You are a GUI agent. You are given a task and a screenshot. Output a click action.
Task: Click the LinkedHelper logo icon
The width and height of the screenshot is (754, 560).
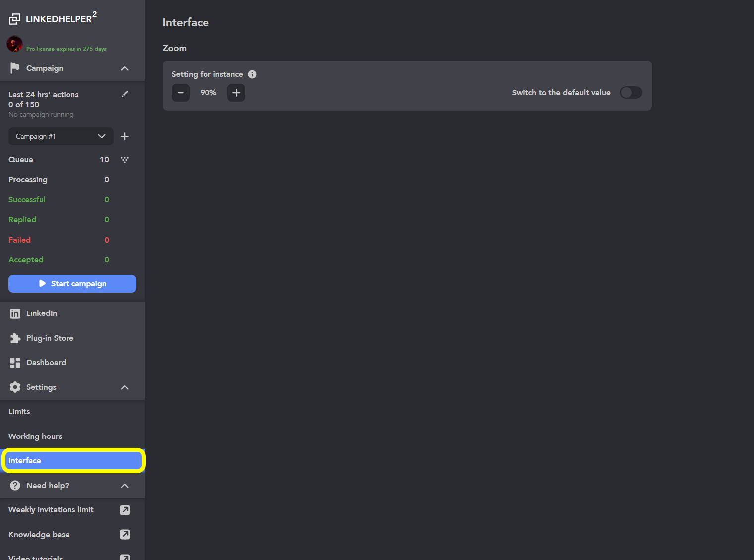pos(14,19)
